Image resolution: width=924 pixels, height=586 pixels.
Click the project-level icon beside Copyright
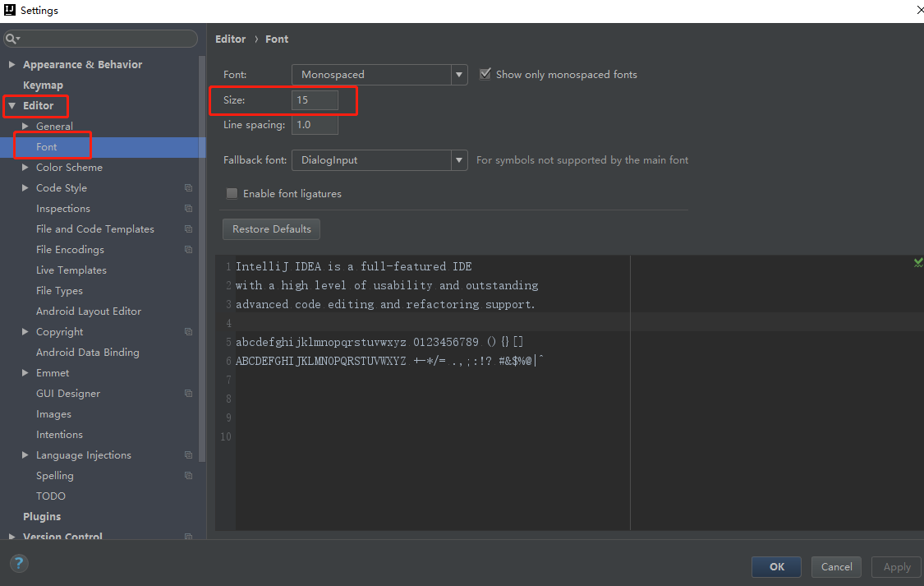point(189,332)
